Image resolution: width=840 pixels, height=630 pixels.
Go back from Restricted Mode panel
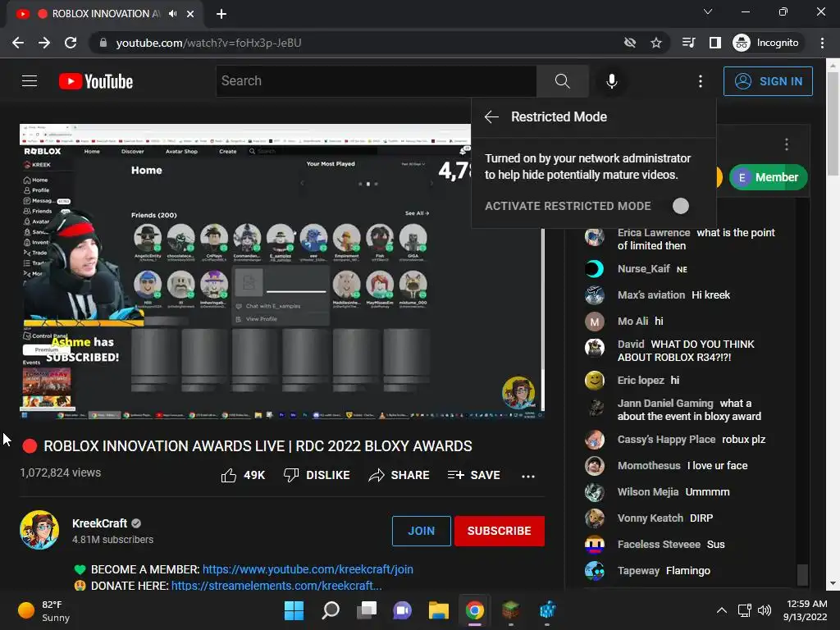[x=491, y=116]
